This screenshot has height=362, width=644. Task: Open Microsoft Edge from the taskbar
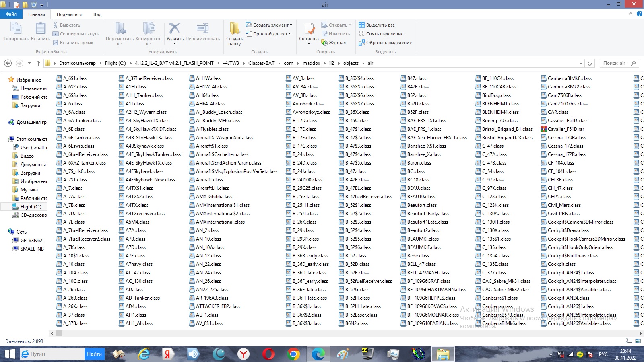pyautogui.click(x=318, y=354)
